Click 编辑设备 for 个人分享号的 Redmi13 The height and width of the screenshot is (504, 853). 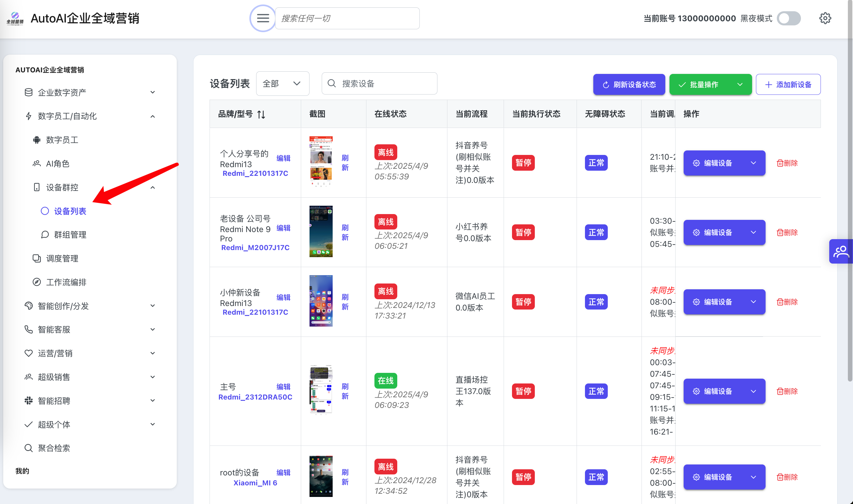pyautogui.click(x=713, y=163)
